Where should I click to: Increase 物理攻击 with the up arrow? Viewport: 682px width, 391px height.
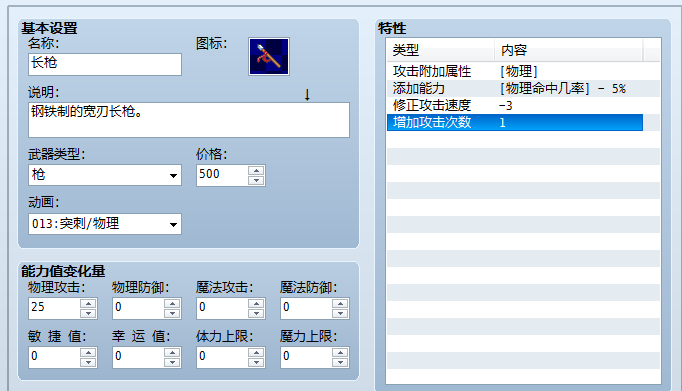(x=88, y=304)
